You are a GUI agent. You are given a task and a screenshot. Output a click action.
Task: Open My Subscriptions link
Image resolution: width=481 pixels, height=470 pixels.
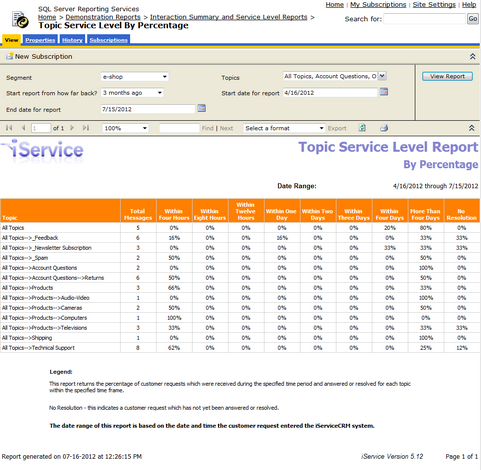pyautogui.click(x=378, y=5)
